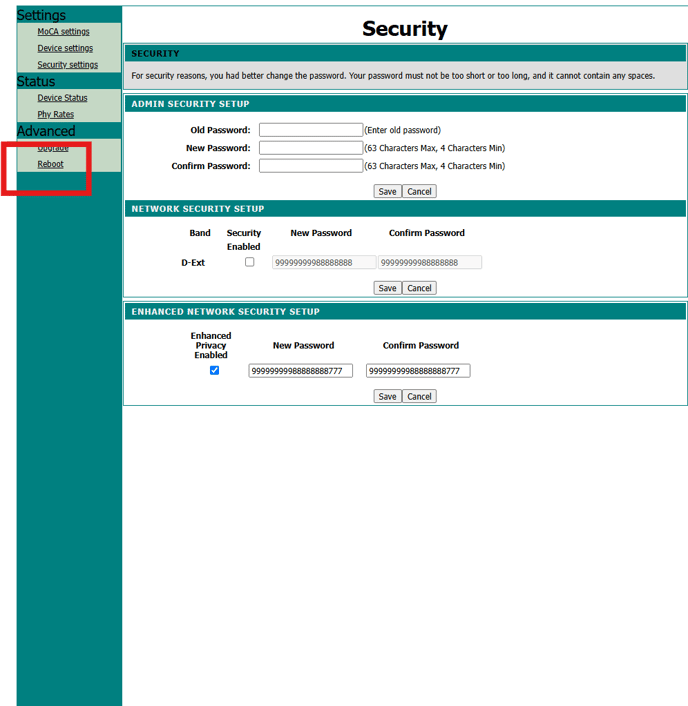Click Enhanced New Password field

[300, 371]
